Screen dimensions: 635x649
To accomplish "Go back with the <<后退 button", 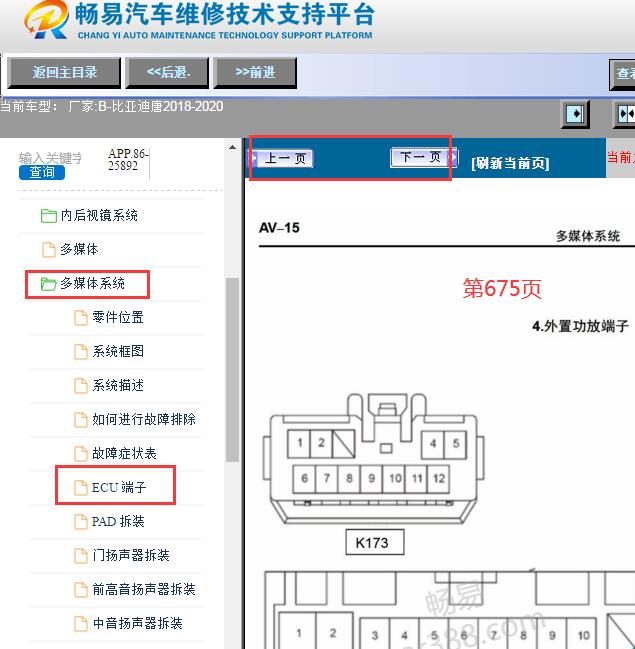I will [x=168, y=73].
